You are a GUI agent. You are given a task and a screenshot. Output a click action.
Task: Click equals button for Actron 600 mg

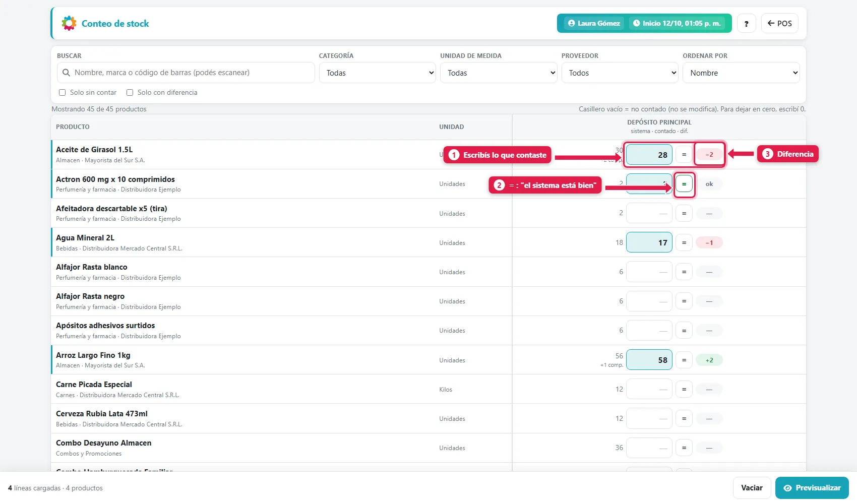coord(684,184)
